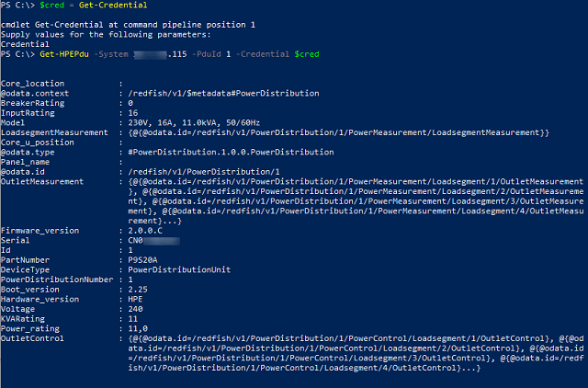Viewport: 588px width, 388px height.
Task: Click the Get-Credential command text
Action: coord(113,6)
